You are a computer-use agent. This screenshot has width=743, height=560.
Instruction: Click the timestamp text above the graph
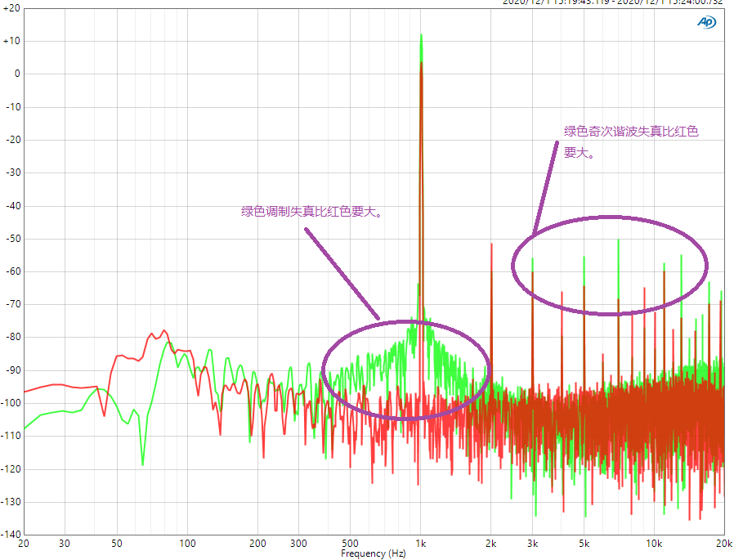613,2
